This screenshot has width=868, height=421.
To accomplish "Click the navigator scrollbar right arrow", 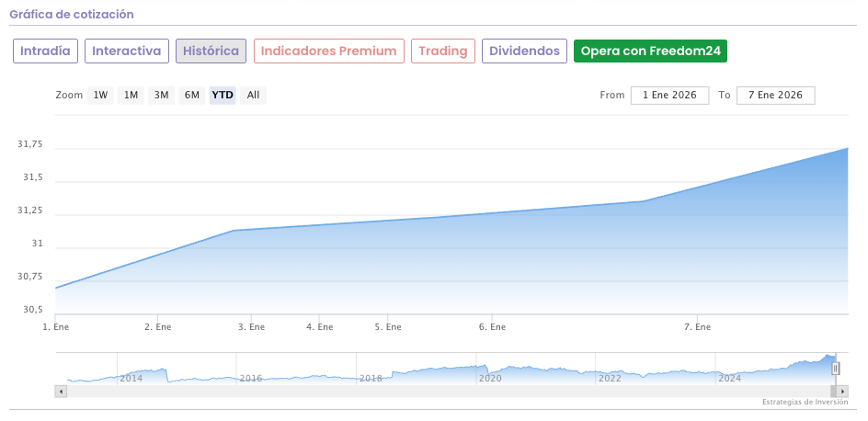I will click(842, 392).
